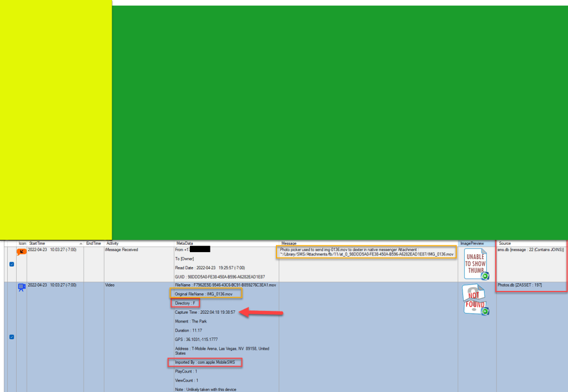Toggle the Video row checkbox

[12, 336]
